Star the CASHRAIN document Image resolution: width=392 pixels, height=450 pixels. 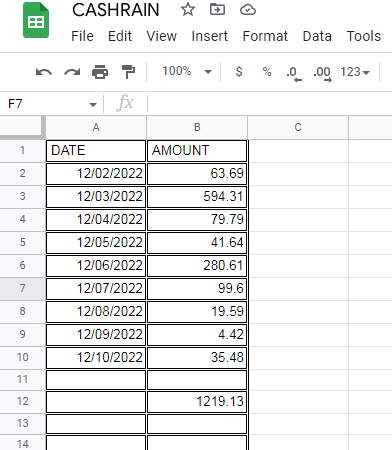(x=188, y=9)
